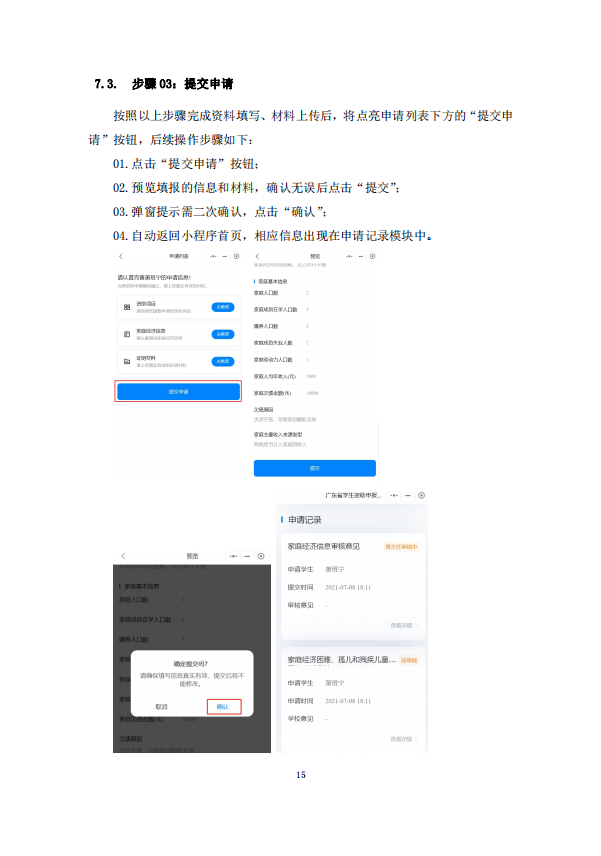The height and width of the screenshot is (856, 601).
Task: Click 去修改 button for 家庭经济信息
Action: click(223, 334)
